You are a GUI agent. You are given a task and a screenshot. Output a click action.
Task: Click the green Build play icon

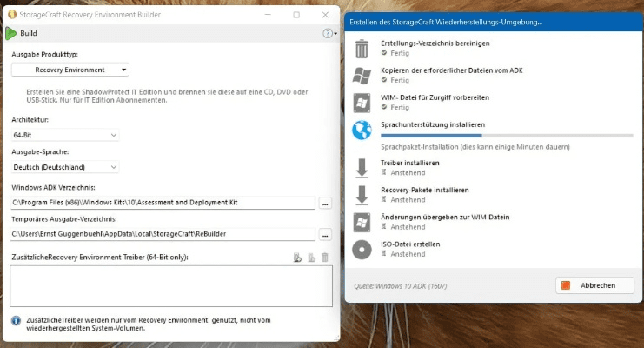(10, 33)
